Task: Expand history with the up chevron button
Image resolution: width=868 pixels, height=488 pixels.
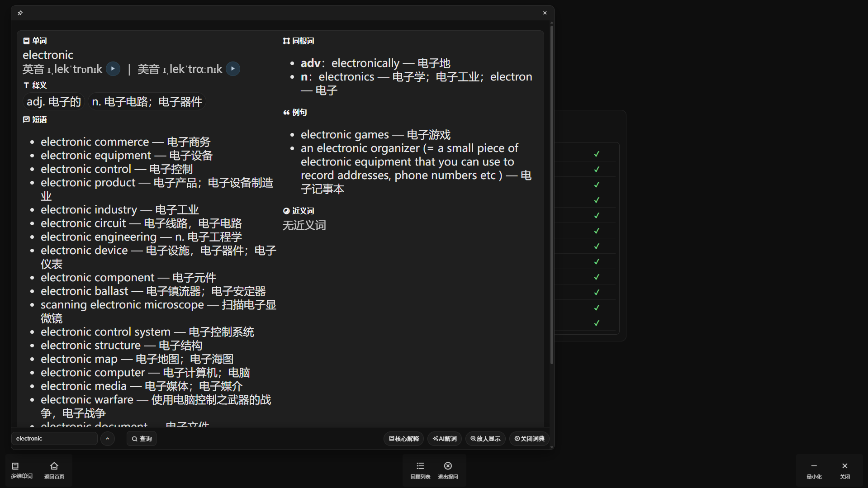Action: pyautogui.click(x=108, y=439)
